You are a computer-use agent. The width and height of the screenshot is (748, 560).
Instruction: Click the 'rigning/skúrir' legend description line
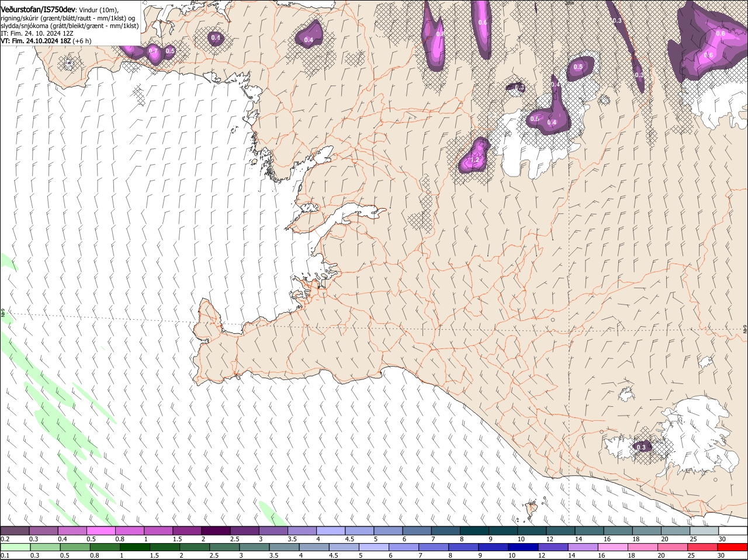click(68, 18)
